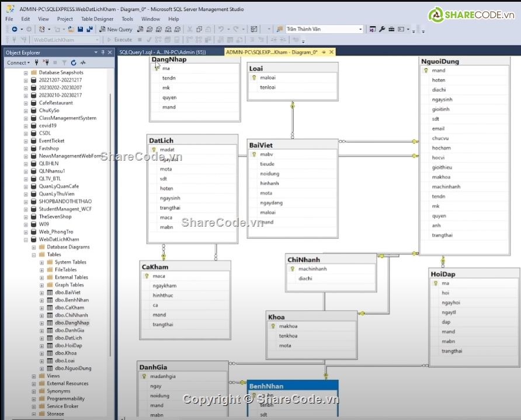The image size is (521, 420).
Task: Click the Analysis Services DAX Query icon
Action: [x=178, y=29]
